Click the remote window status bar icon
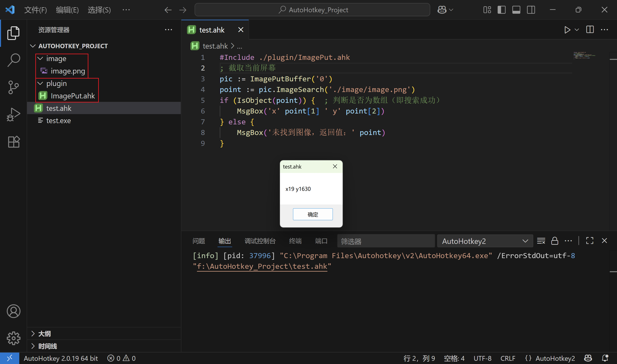Viewport: 617px width, 364px height. coord(10,358)
